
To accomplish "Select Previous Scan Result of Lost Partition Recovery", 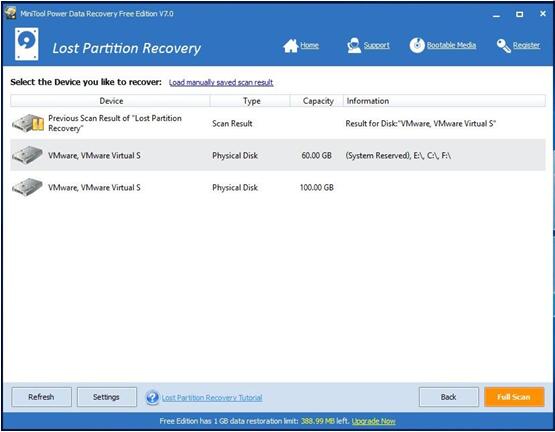I will [x=115, y=123].
